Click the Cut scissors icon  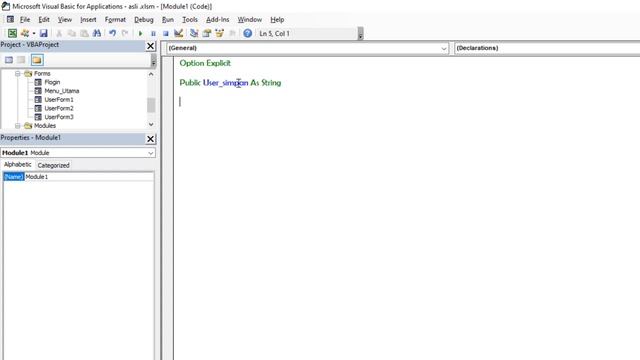[59, 33]
